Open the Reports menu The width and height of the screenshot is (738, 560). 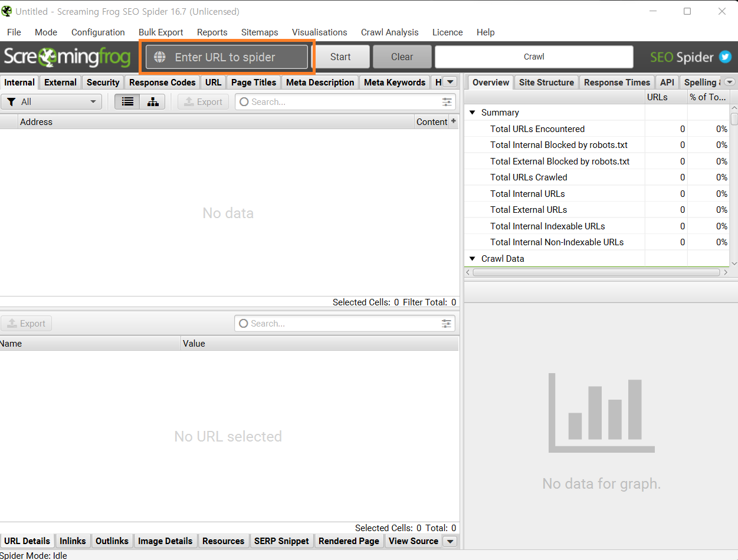(x=212, y=32)
